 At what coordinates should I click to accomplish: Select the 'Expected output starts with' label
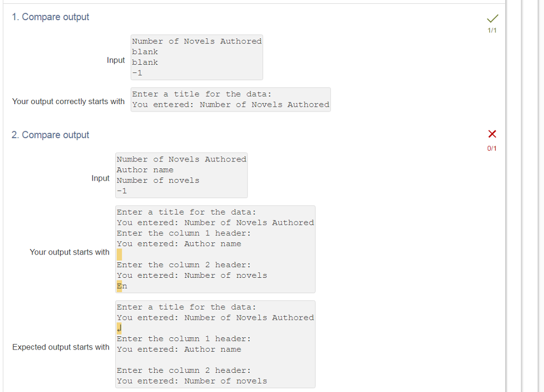click(61, 347)
